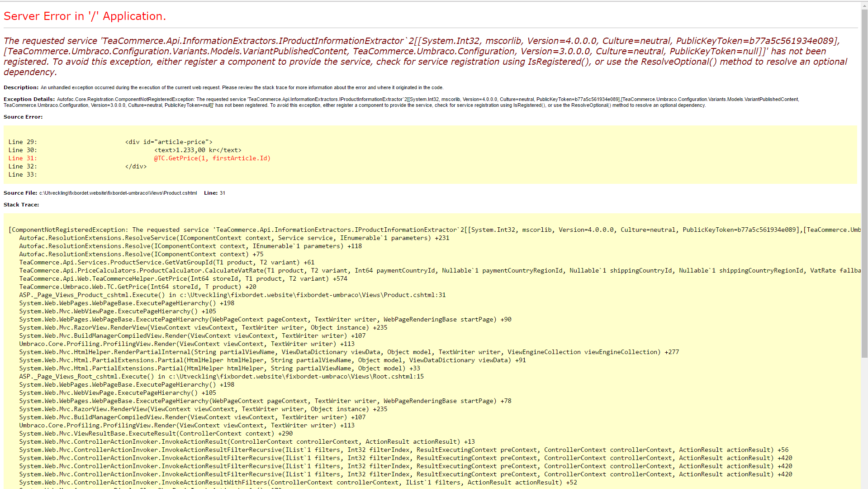Click the Product.cshtml:31 Execute stack line
Image resolution: width=868 pixels, height=489 pixels.
coord(232,295)
